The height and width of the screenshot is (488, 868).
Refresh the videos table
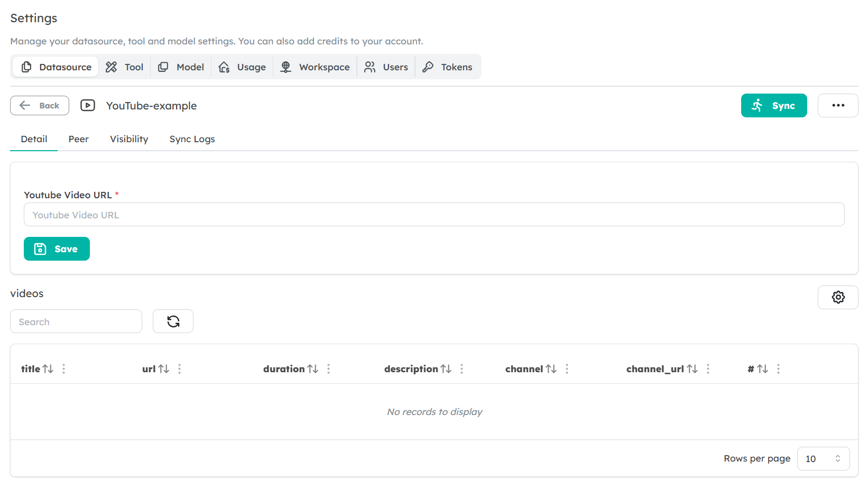[173, 321]
